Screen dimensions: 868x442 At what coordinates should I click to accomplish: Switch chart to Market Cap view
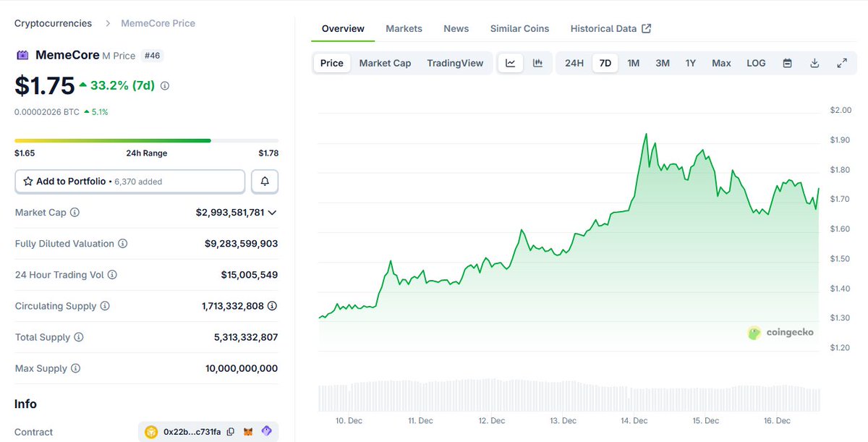click(x=385, y=63)
